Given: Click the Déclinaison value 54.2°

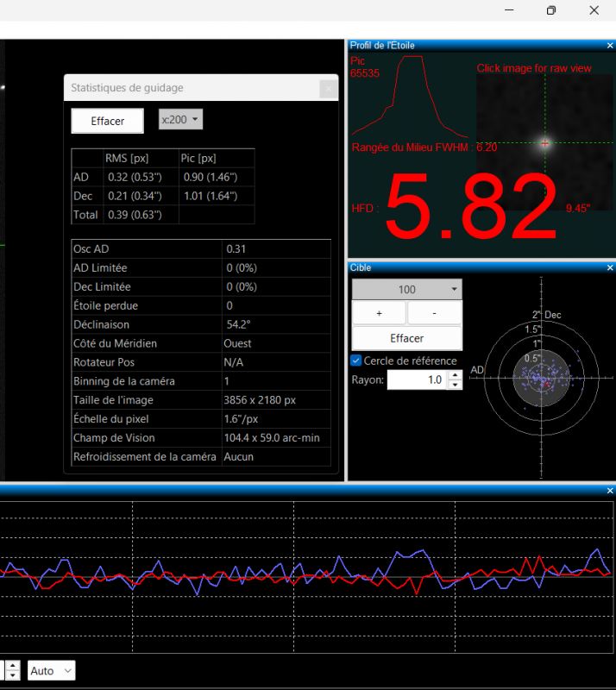Looking at the screenshot, I should pos(238,325).
